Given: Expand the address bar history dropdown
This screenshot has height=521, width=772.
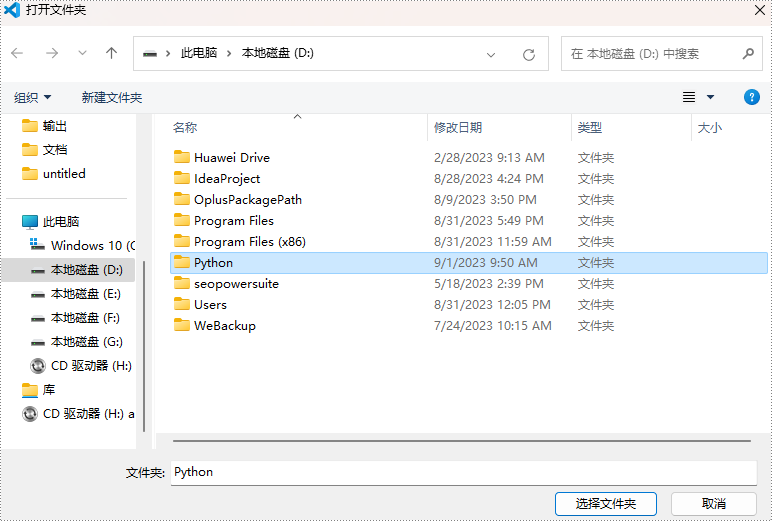Looking at the screenshot, I should [491, 54].
